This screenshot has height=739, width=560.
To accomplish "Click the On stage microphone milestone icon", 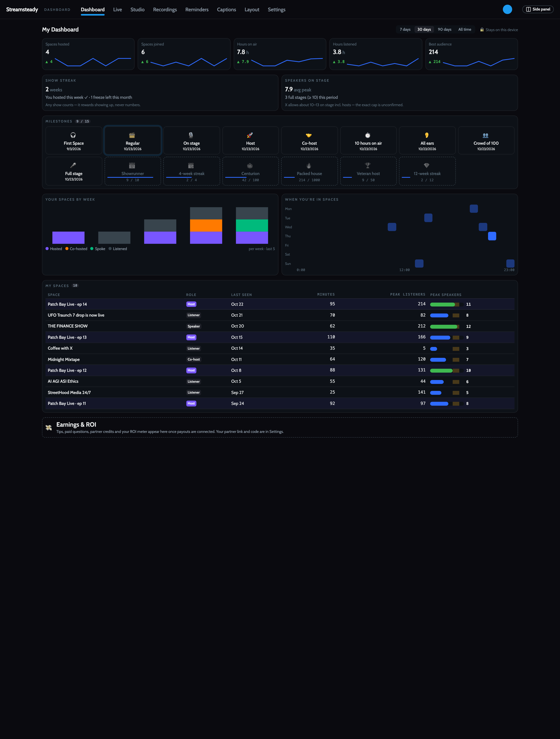I will (191, 135).
